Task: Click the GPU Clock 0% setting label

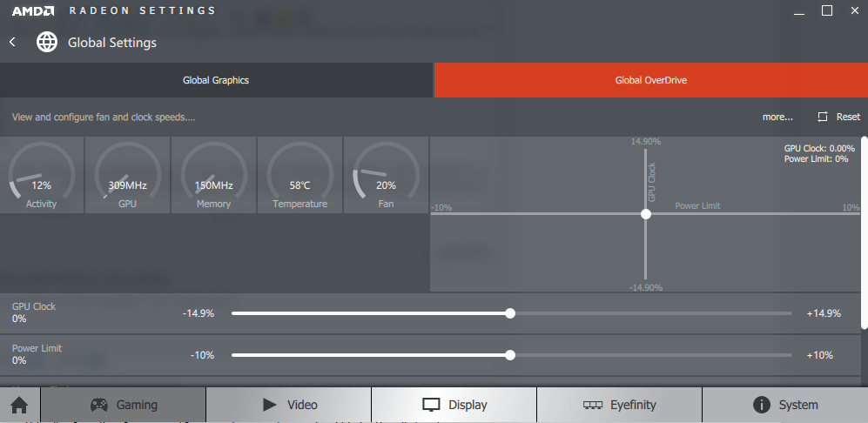Action: pos(34,312)
